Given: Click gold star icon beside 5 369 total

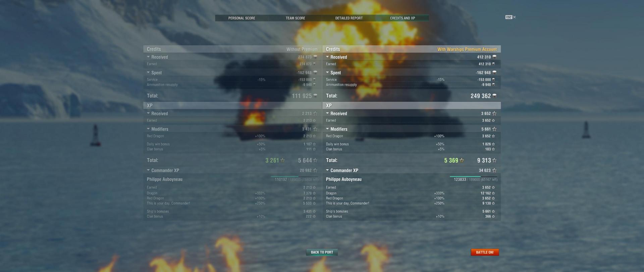Looking at the screenshot, I should point(462,161).
